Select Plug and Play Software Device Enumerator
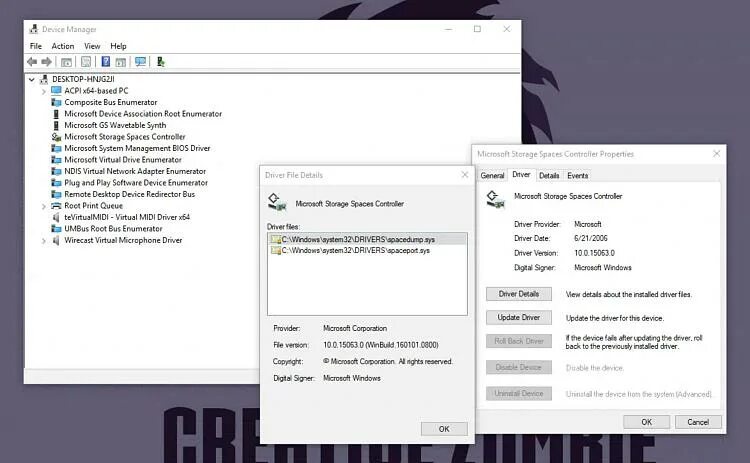The height and width of the screenshot is (463, 750). (136, 183)
